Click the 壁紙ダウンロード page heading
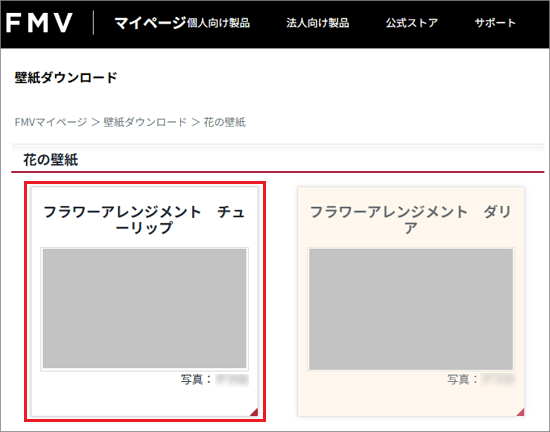This screenshot has height=432, width=550. pos(66,78)
